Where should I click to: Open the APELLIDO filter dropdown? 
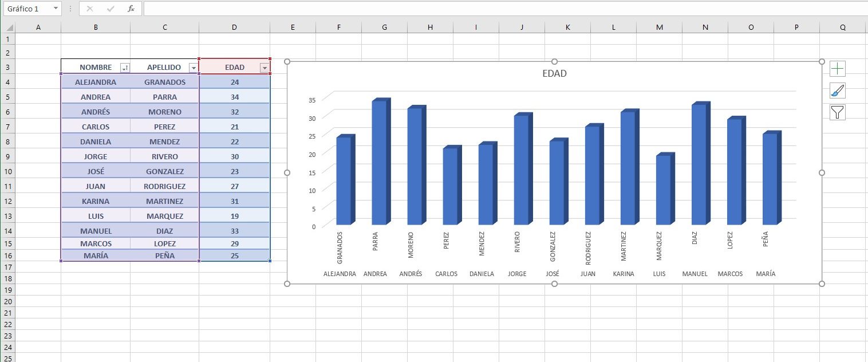[x=193, y=67]
